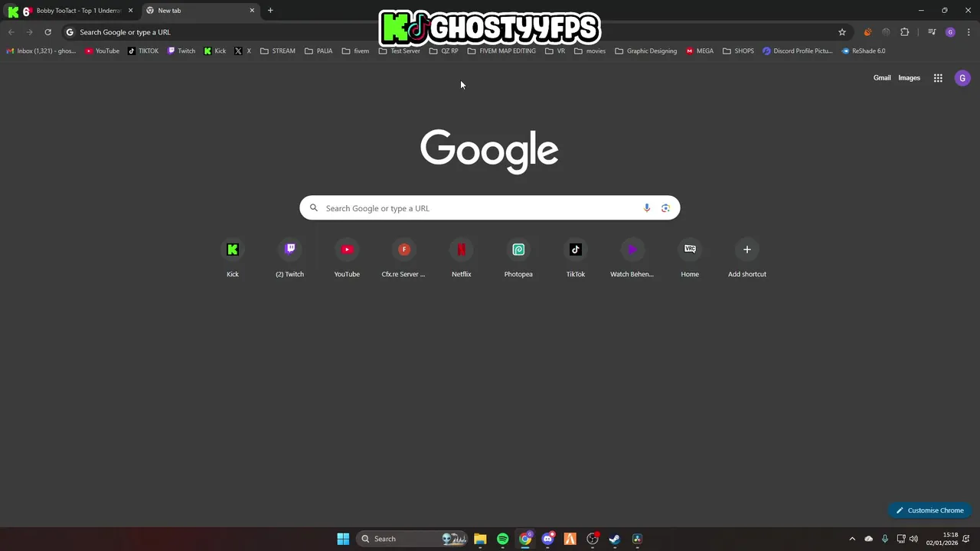This screenshot has width=980, height=551.
Task: Click the Gmail link at top right
Action: [x=882, y=78]
